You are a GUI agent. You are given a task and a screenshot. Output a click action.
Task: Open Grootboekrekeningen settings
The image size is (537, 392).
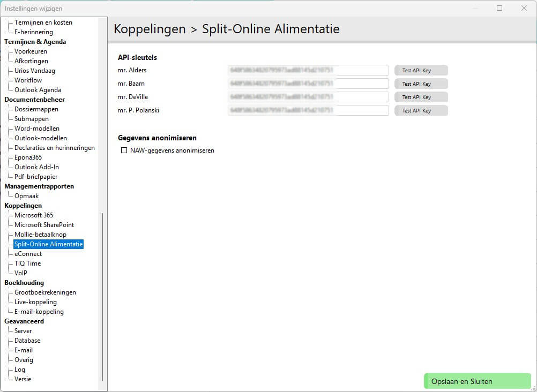[45, 292]
